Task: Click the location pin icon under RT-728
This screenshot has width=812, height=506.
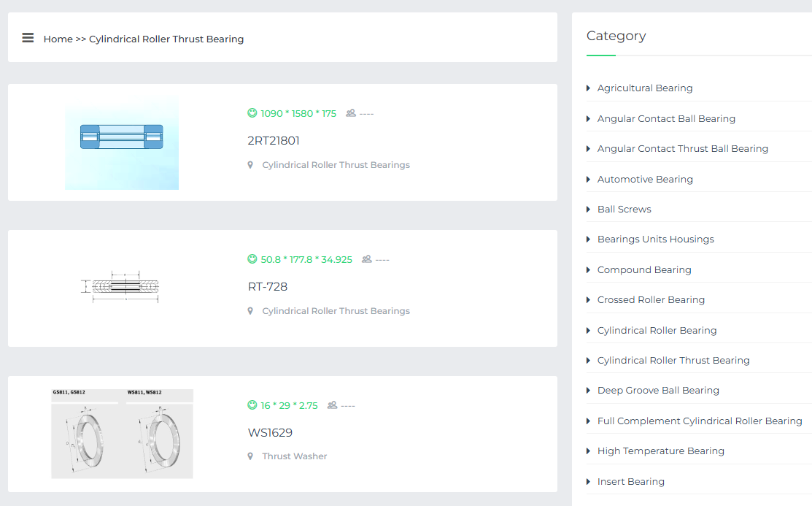Action: coord(250,311)
